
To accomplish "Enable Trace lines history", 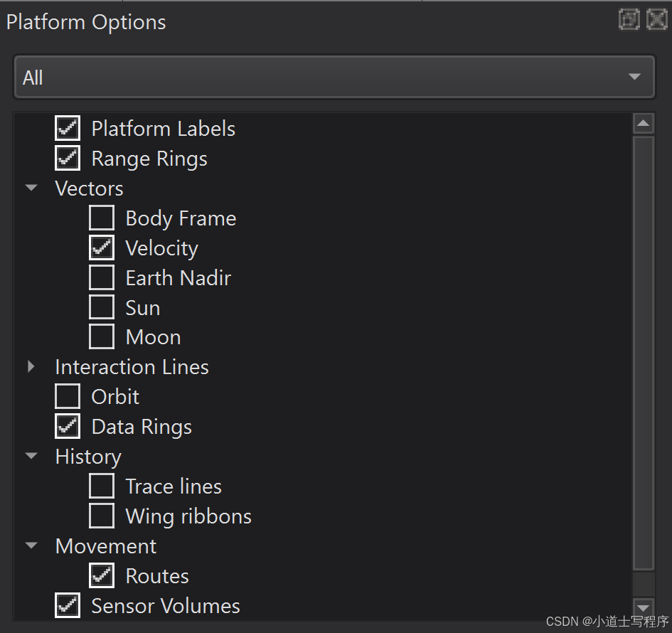I will click(x=102, y=486).
